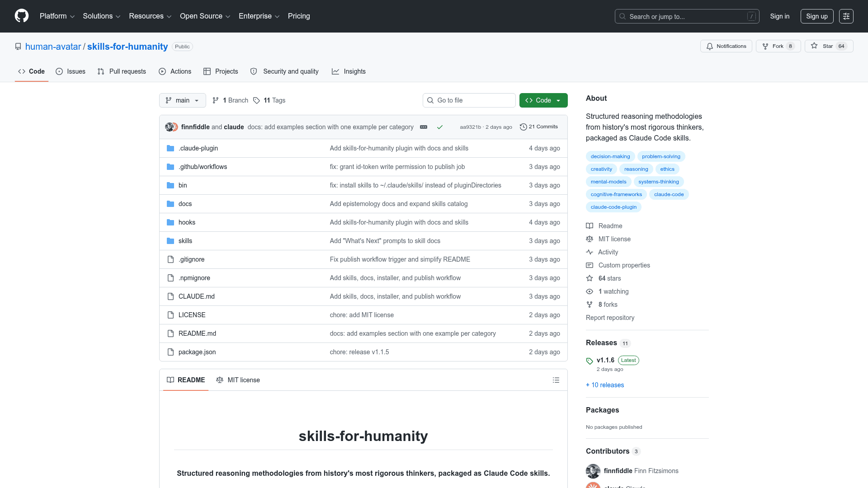
Task: Open Notifications sign-in prompt
Action: pos(726,46)
